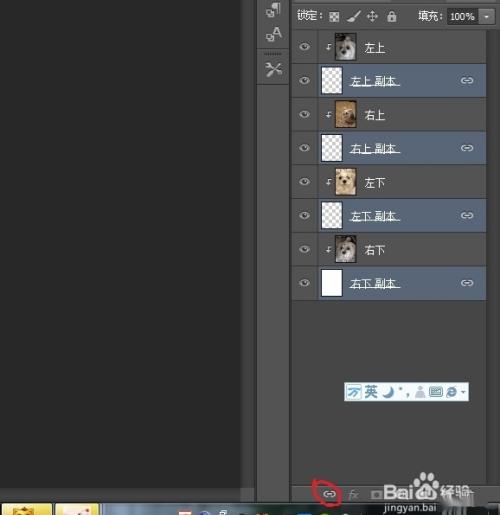Click the IME toolbar logo icon
Image resolution: width=500 pixels, height=515 pixels.
click(354, 392)
